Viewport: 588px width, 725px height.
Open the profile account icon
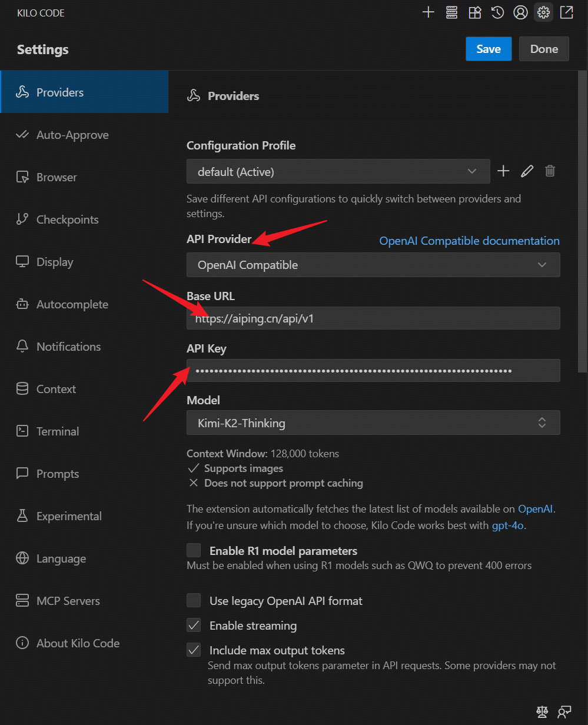[520, 12]
